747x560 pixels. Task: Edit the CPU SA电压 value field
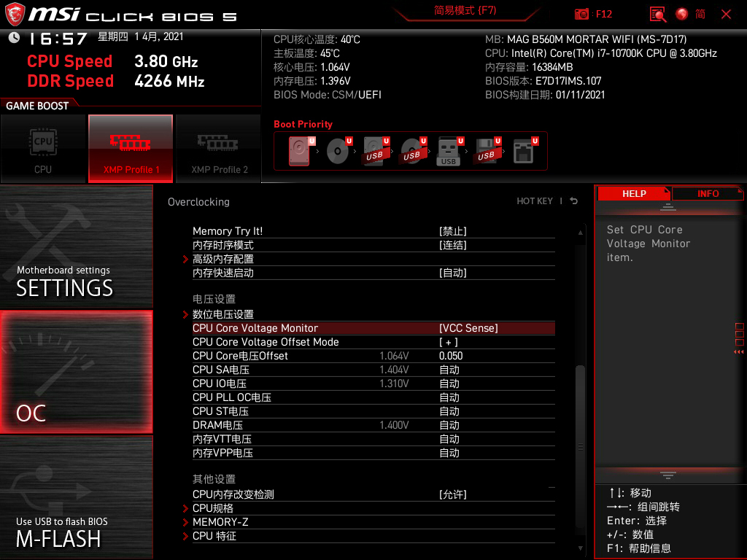tap(449, 370)
